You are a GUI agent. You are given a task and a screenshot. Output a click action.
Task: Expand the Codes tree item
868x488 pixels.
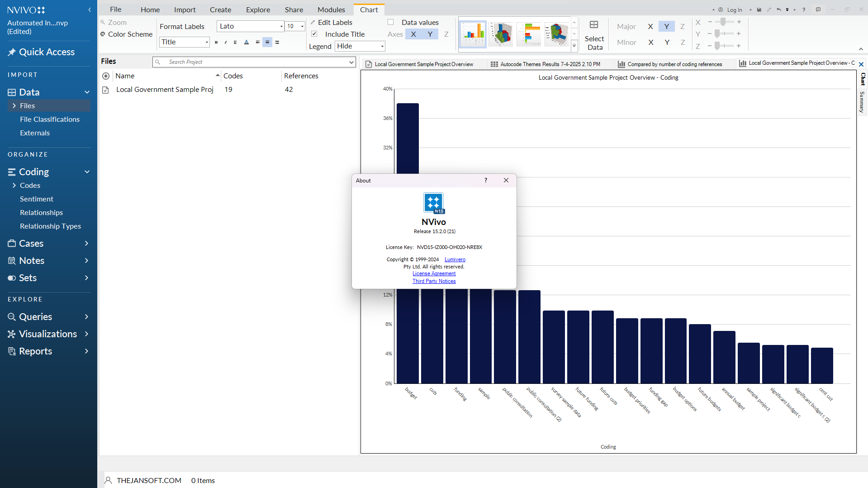pyautogui.click(x=14, y=185)
